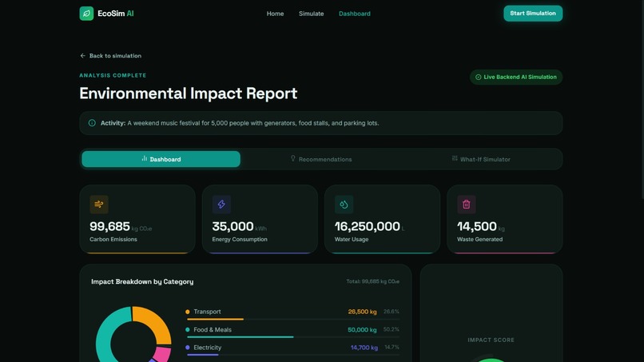Screen dimensions: 644x362
Task: Click the back arrow icon beside Back to simulation
Action: 82,55
